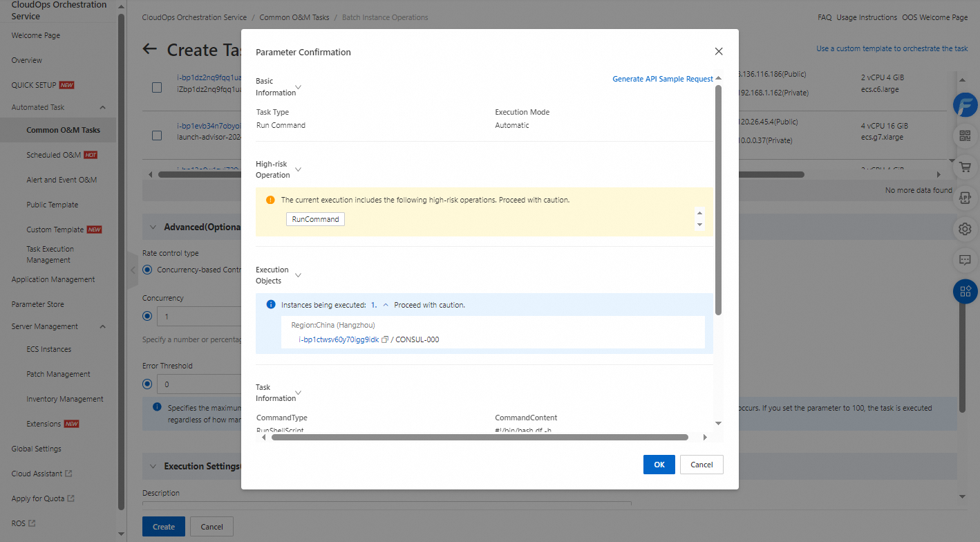
Task: Open instance link i-bp1ctwsv60y70igg9idk
Action: pyautogui.click(x=339, y=339)
